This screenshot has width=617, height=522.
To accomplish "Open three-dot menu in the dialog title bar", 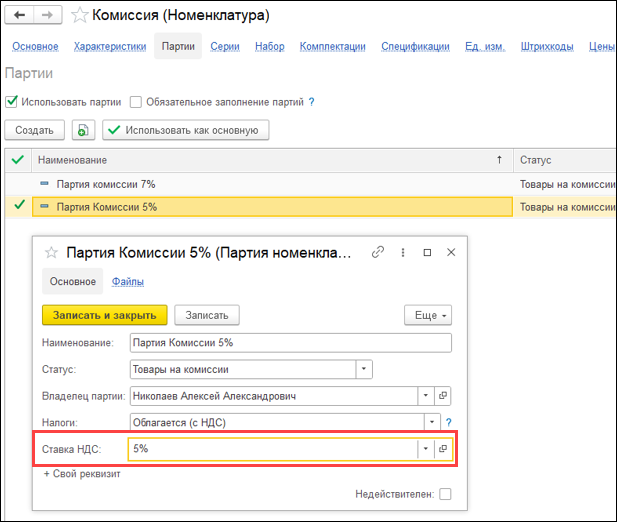I will (402, 253).
